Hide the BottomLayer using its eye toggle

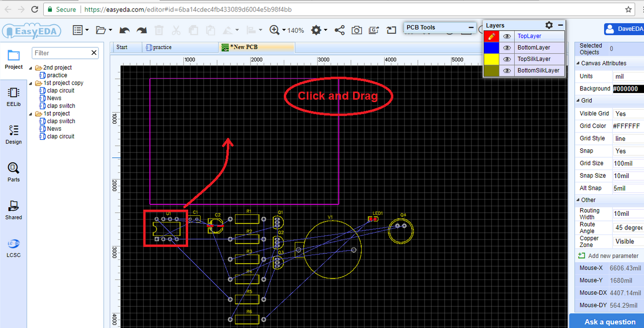pos(507,47)
